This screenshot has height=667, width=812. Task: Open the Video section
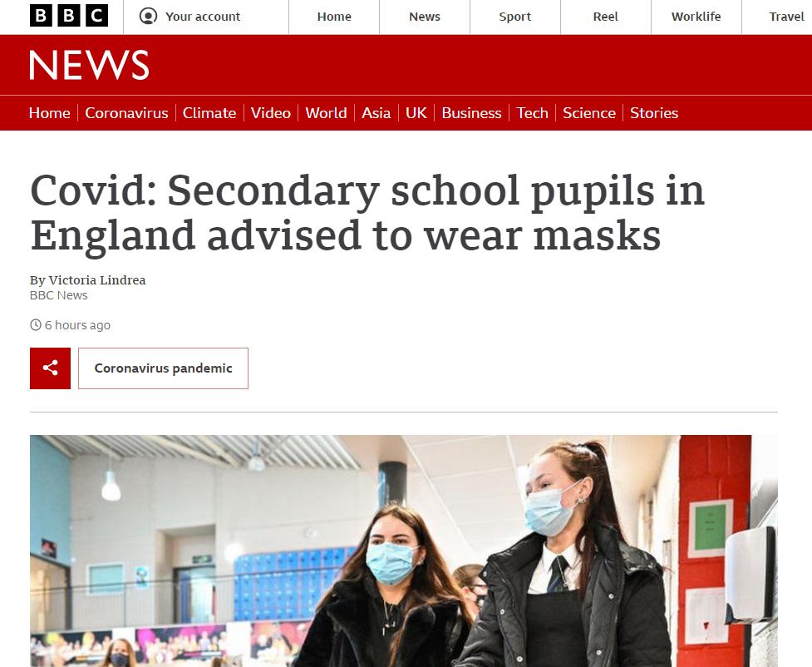pyautogui.click(x=270, y=113)
